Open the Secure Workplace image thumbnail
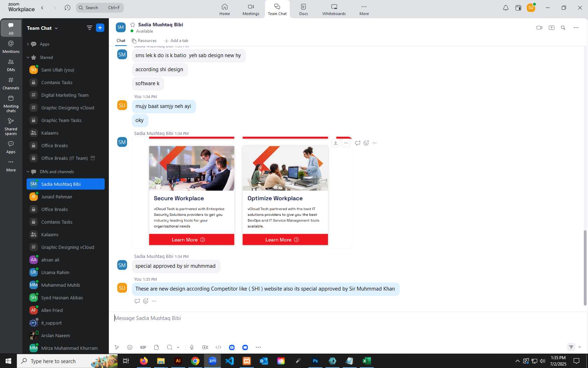Image resolution: width=588 pixels, height=368 pixels. [x=191, y=168]
